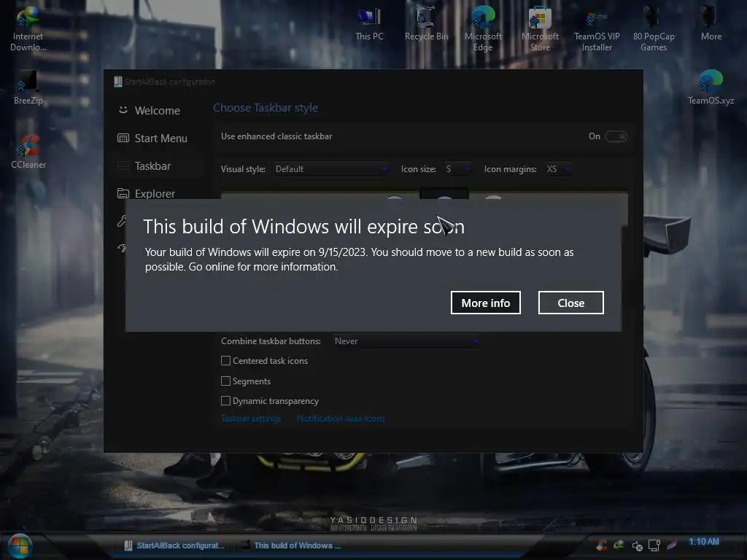Click the CCleaner tray icon
The image size is (747, 560).
(602, 545)
